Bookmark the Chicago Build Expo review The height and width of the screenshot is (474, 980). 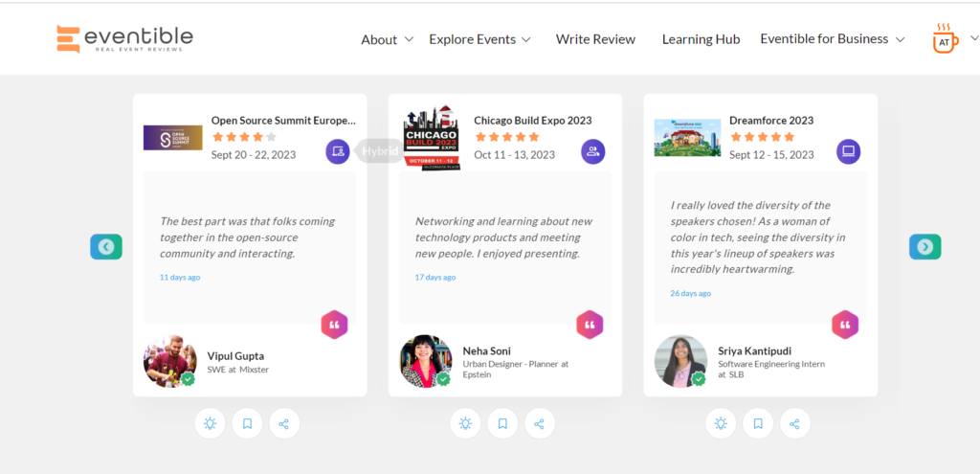(502, 424)
